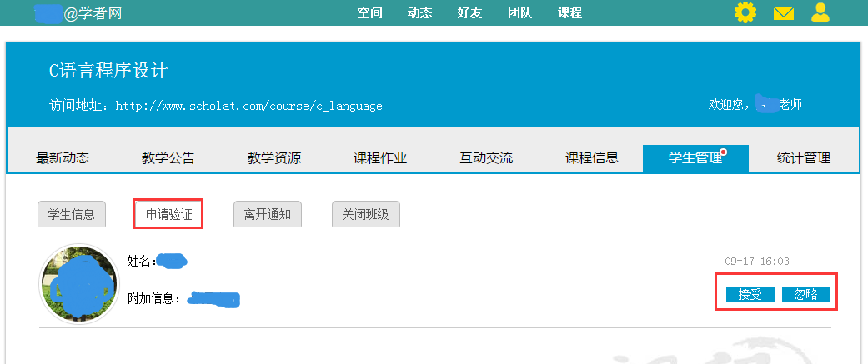Viewport: 868px width, 364px height.
Task: Open the settings gear icon
Action: (x=745, y=12)
